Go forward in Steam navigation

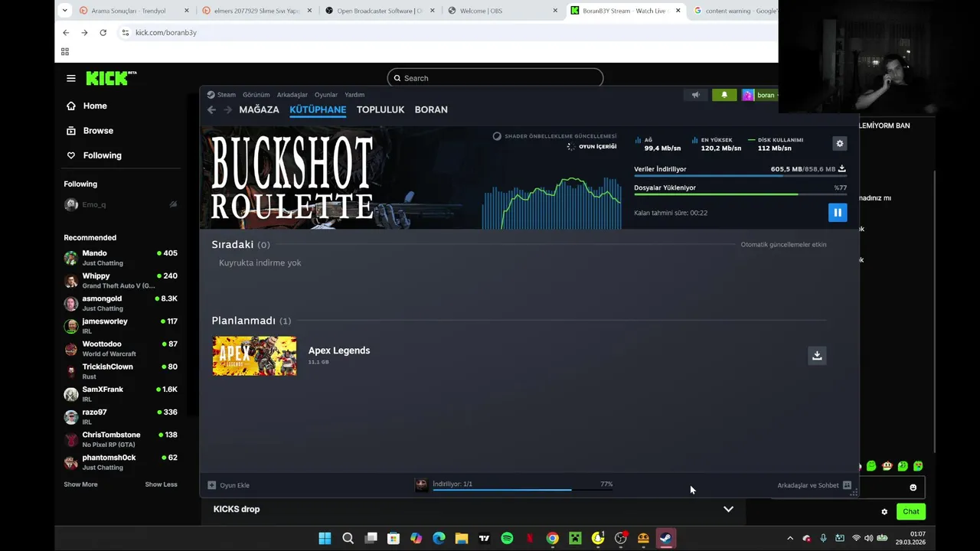pos(227,109)
